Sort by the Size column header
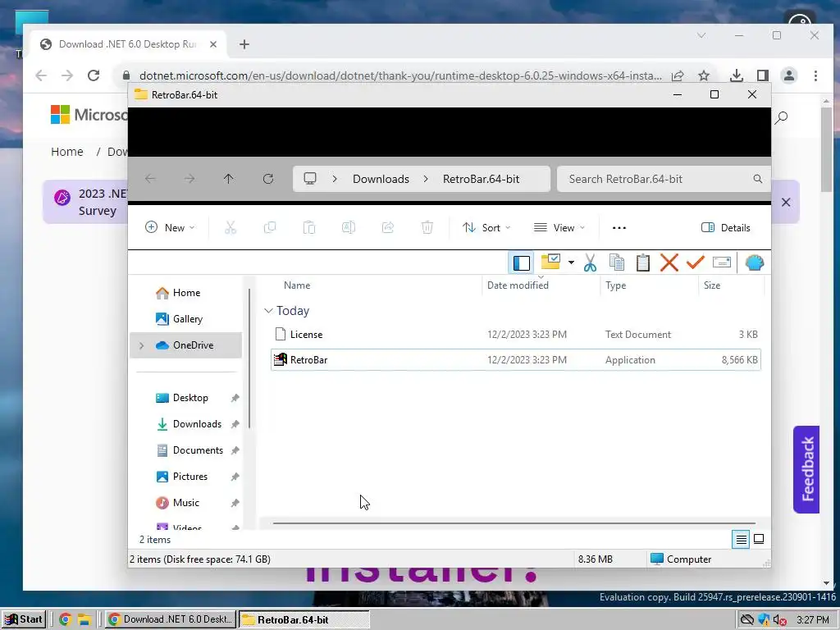Image resolution: width=840 pixels, height=630 pixels. tap(712, 285)
